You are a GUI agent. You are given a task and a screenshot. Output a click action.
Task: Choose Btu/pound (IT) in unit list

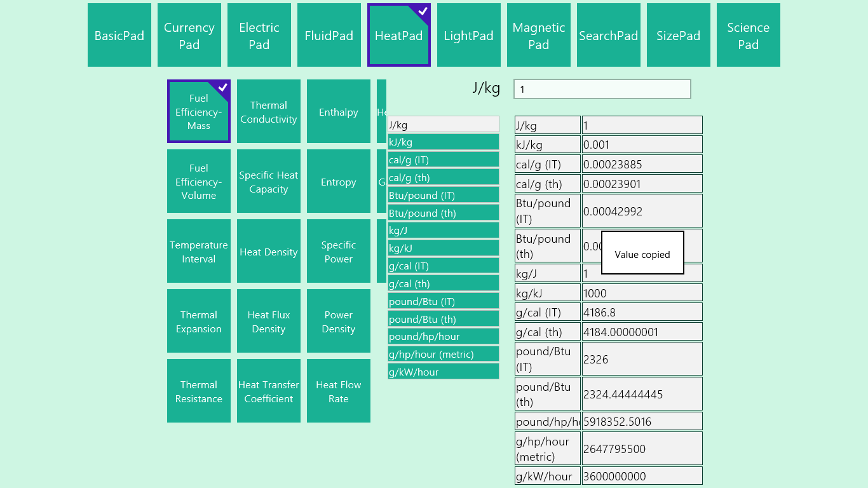443,195
